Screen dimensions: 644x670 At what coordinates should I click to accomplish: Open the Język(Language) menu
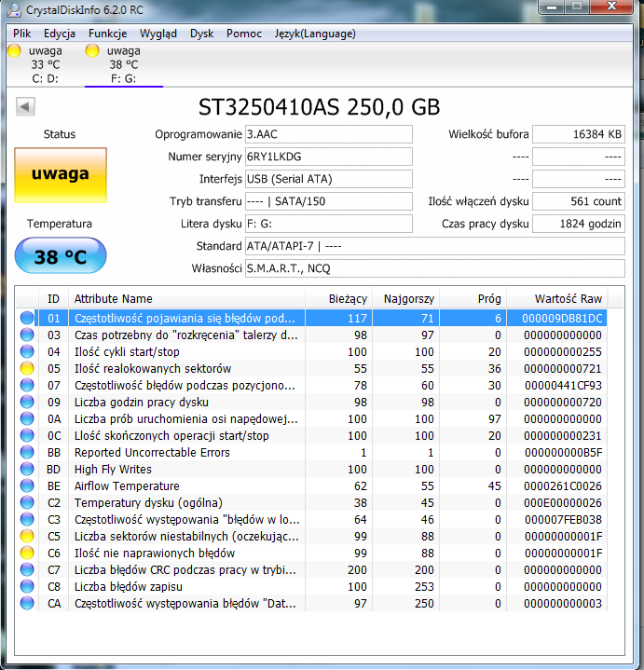tap(315, 34)
